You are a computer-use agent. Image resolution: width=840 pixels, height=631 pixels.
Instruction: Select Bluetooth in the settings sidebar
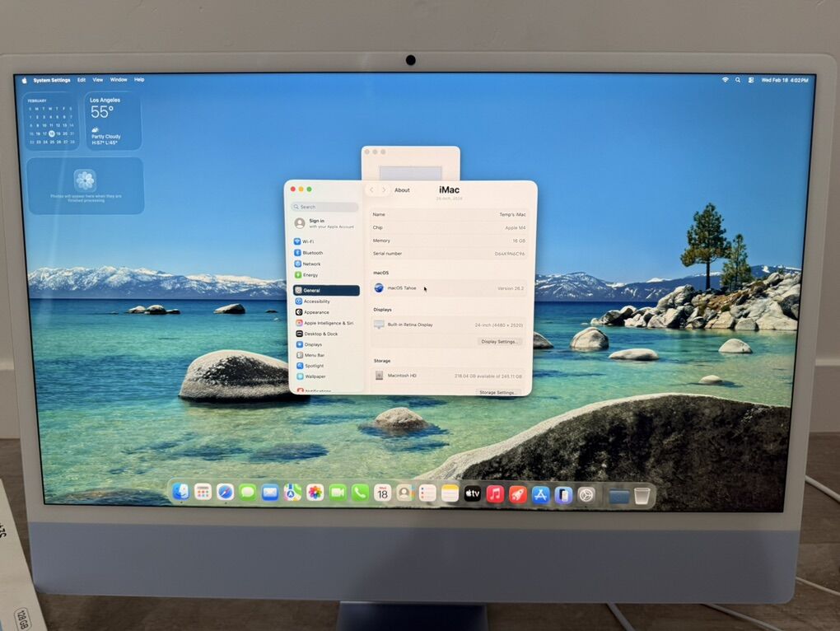[x=312, y=253]
